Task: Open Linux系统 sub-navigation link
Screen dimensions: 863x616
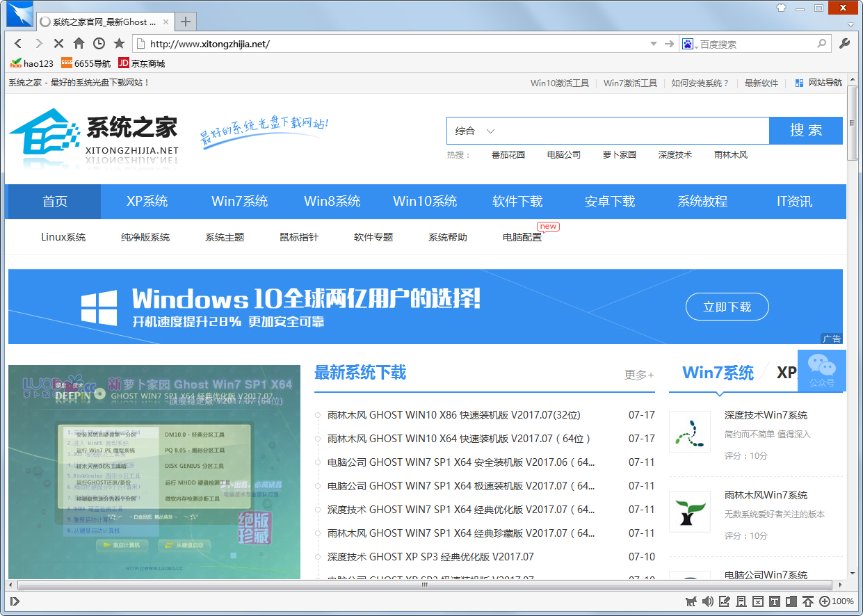Action: 63,237
